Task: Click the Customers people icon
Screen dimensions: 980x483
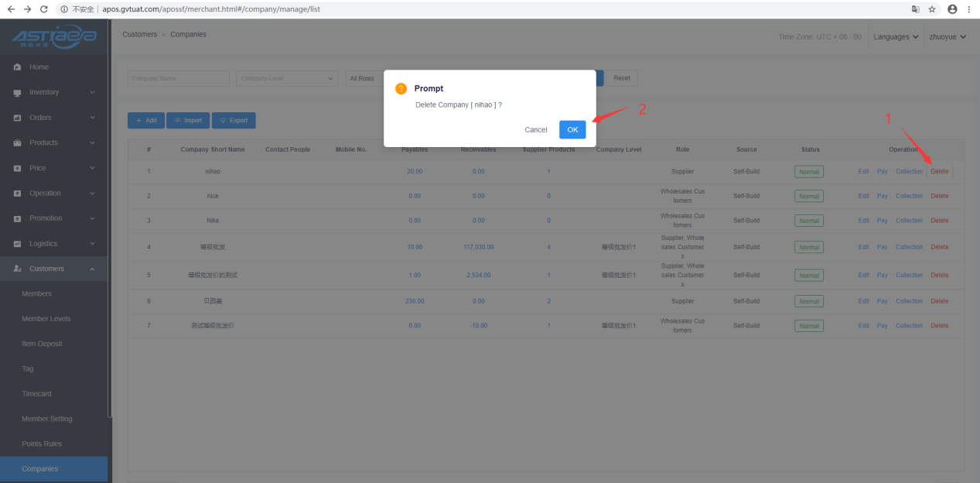Action: (17, 269)
